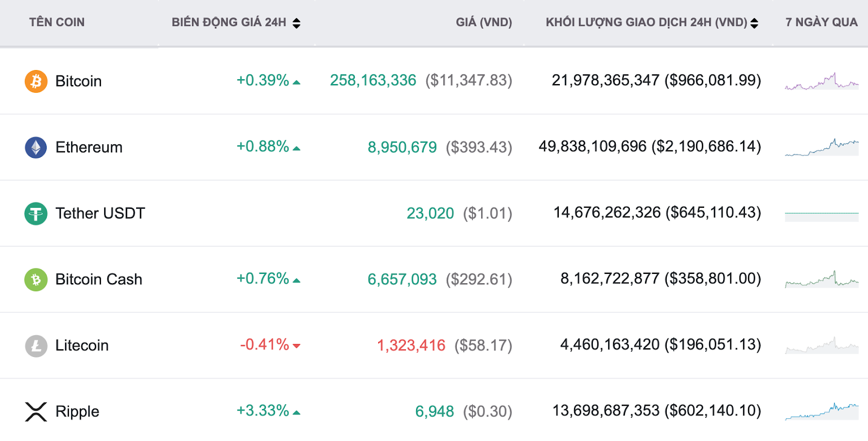
Task: Click the orange Bitcoin logo icon
Action: coord(36,81)
